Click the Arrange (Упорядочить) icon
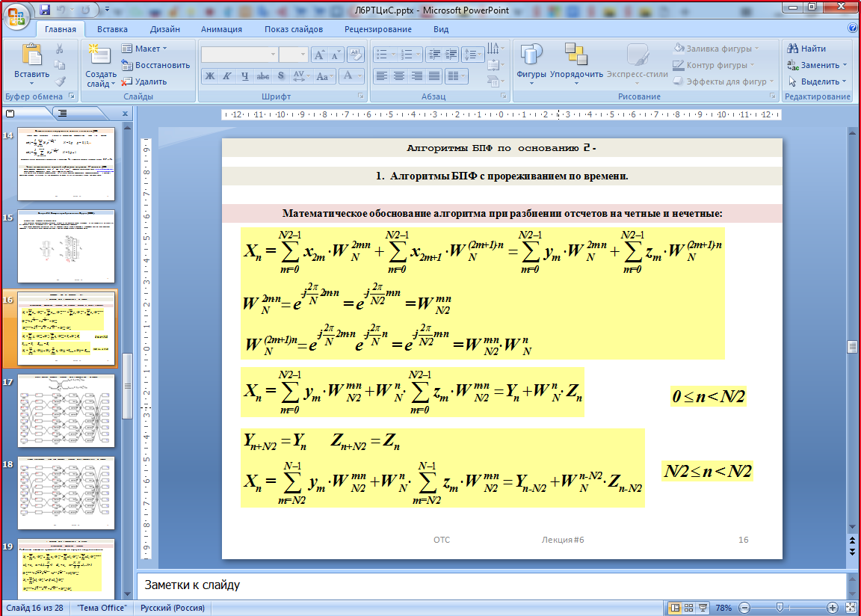The image size is (861, 616). pyautogui.click(x=576, y=57)
